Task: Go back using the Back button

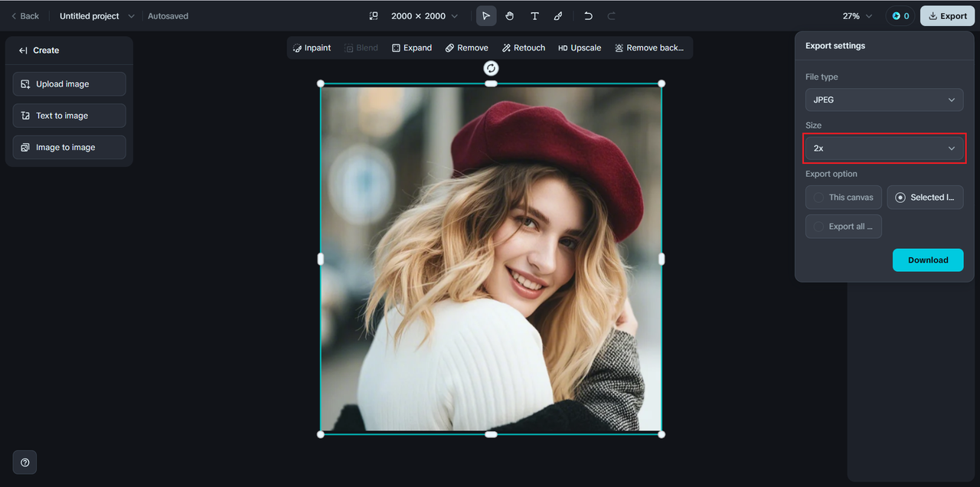Action: coord(24,16)
